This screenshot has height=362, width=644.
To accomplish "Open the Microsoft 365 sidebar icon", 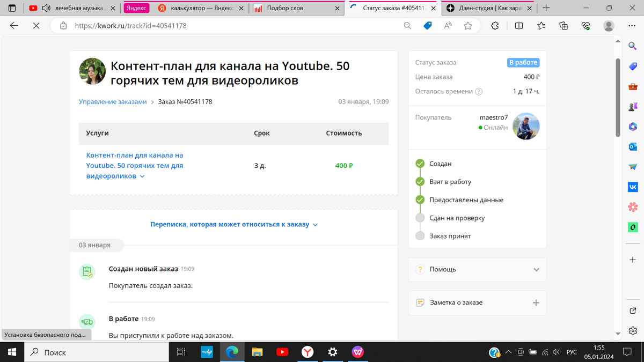I will point(633,127).
